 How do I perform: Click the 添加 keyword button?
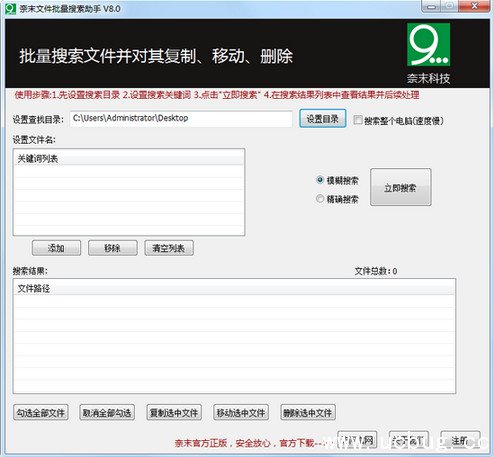[56, 248]
